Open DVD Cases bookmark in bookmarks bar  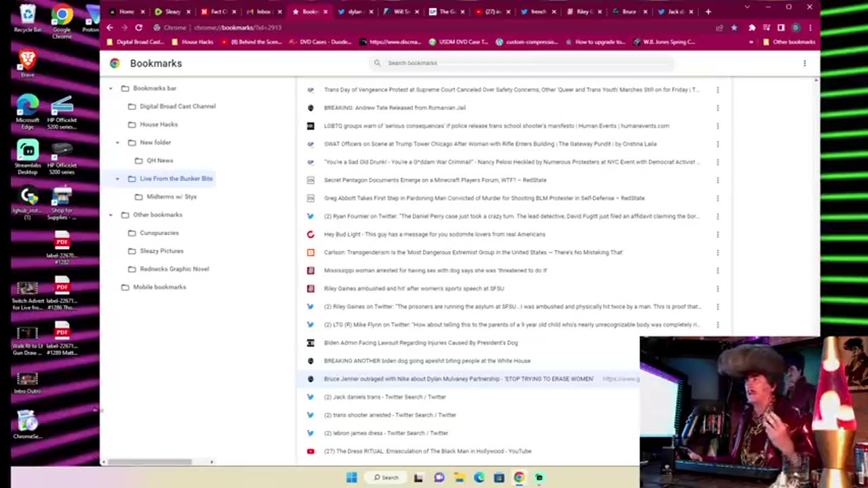click(320, 42)
